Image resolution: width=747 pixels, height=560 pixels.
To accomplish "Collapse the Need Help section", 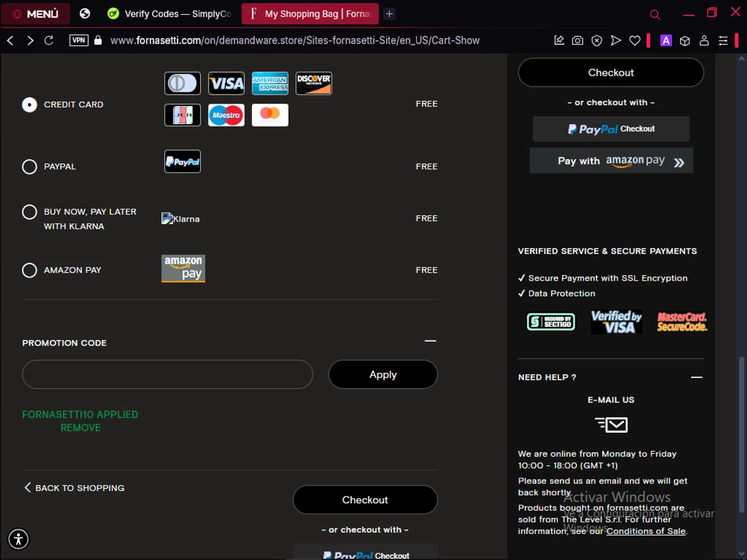I will pos(697,377).
